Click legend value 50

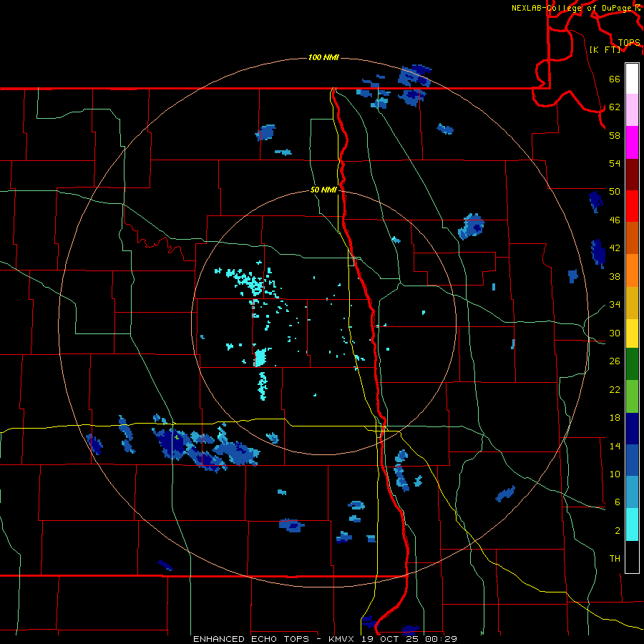click(615, 192)
